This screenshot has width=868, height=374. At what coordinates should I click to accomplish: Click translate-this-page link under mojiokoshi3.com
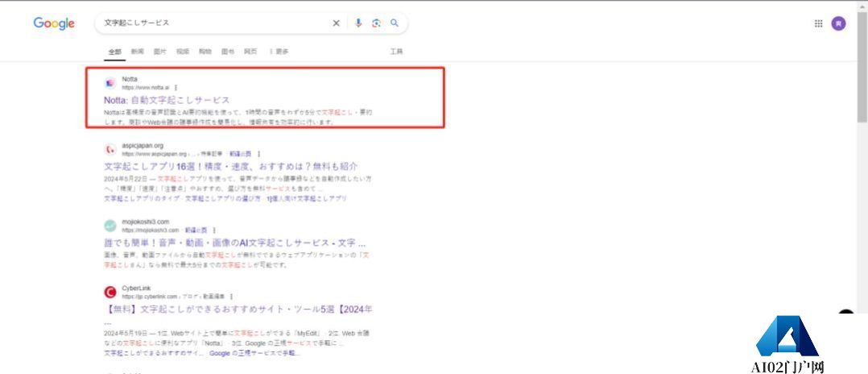(x=196, y=230)
